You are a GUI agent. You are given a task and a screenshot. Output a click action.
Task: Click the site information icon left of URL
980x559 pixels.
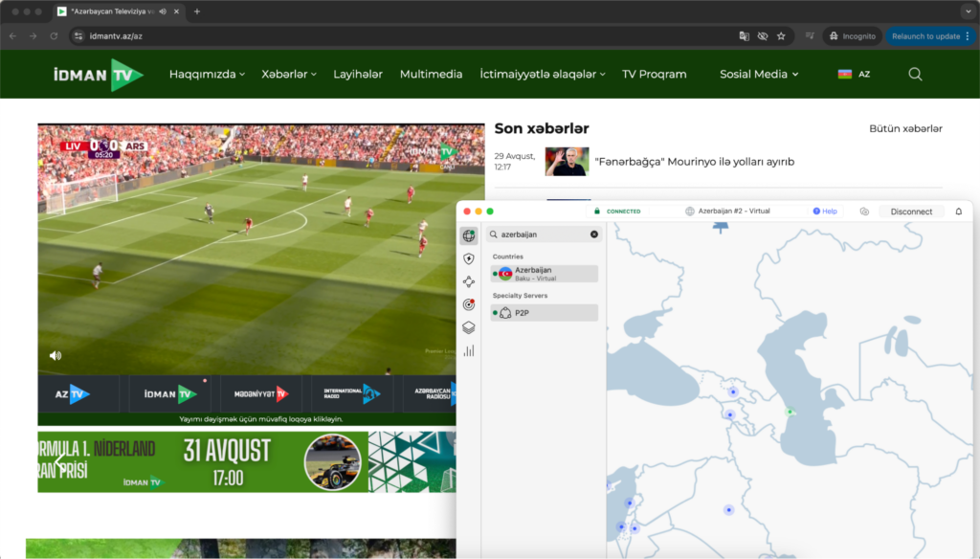78,36
